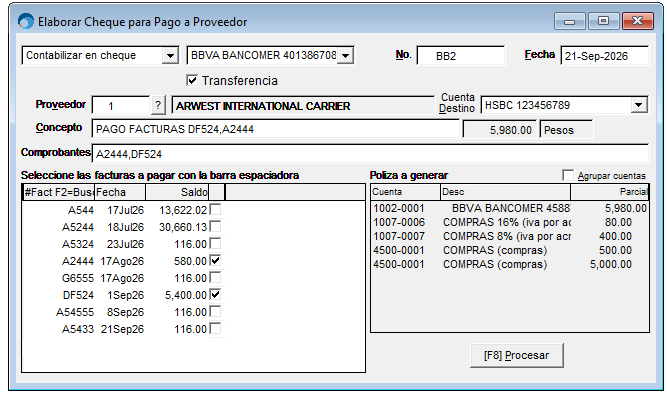Enable the Agrupar cuentas checkbox
The height and width of the screenshot is (394, 667).
[x=567, y=175]
